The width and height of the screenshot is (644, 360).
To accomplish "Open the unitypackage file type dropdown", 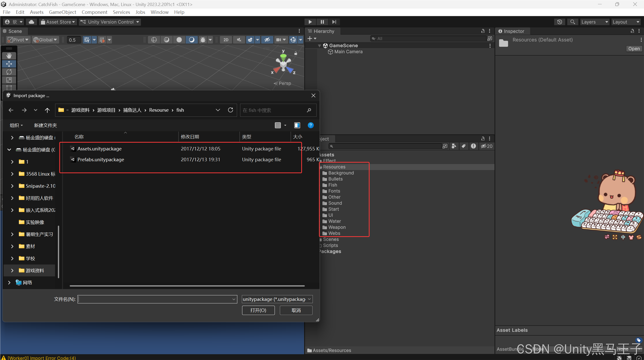I will (x=277, y=299).
